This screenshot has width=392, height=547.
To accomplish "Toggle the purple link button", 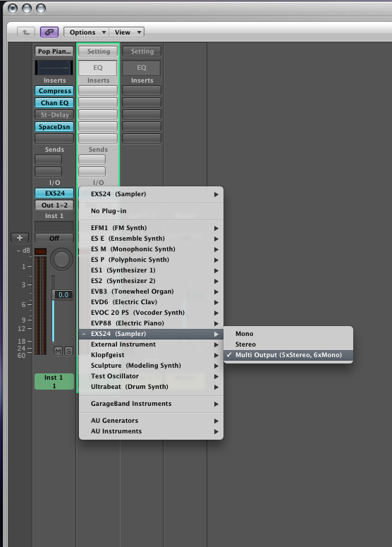I will tap(49, 32).
